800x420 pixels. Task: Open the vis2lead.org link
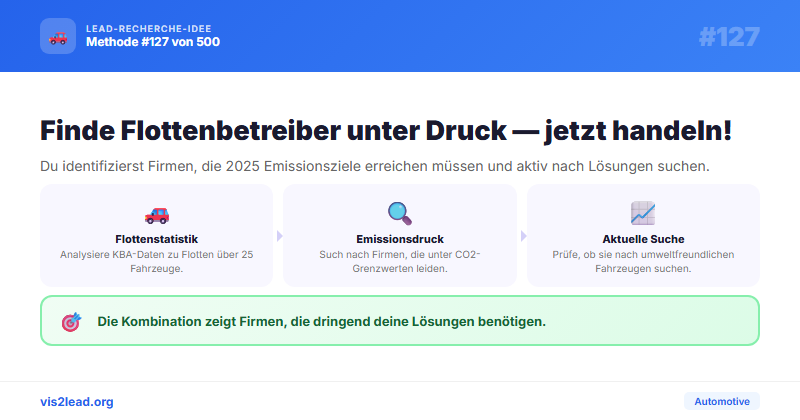77,402
